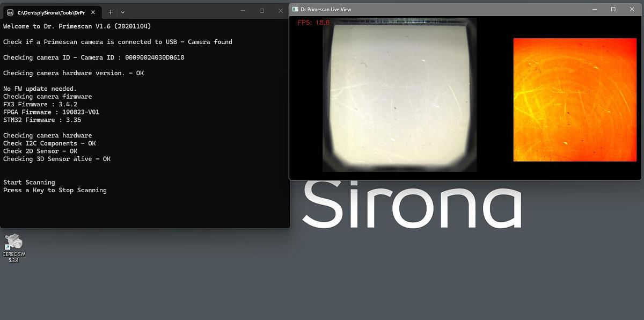
Task: Click the 'FX3 Firmware : 3.4.2' line
Action: point(40,104)
